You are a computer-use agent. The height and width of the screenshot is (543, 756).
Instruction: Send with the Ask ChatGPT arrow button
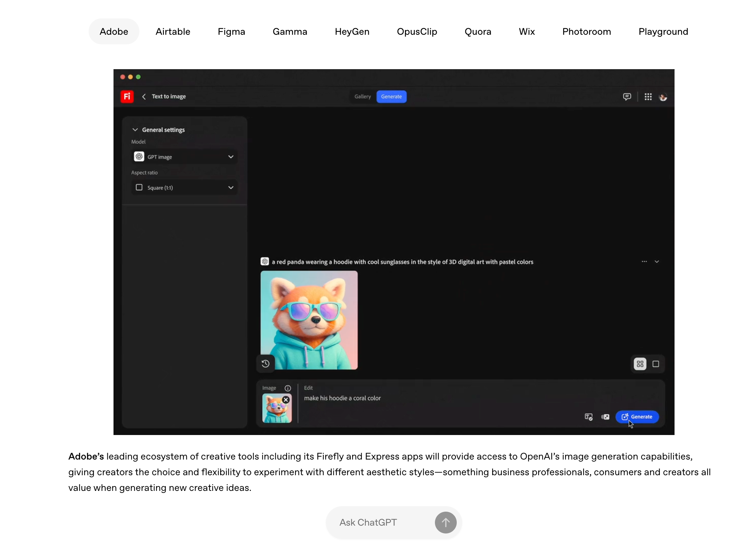(446, 523)
